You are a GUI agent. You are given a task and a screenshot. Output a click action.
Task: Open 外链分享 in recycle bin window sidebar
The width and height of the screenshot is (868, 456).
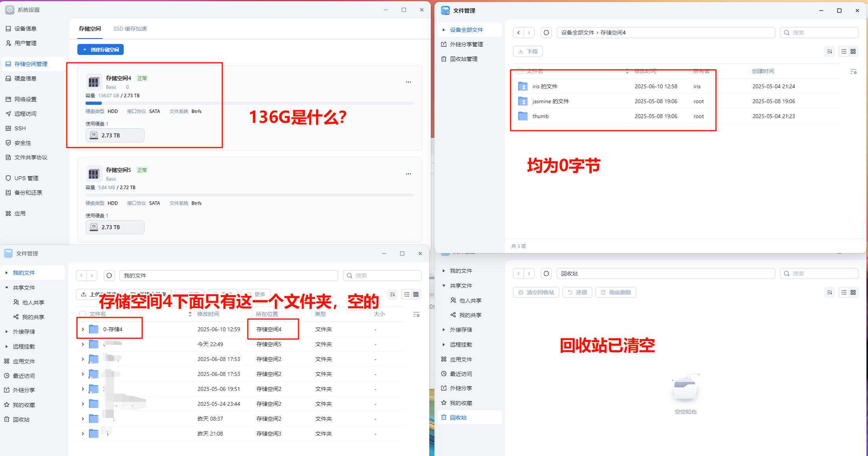pos(461,388)
